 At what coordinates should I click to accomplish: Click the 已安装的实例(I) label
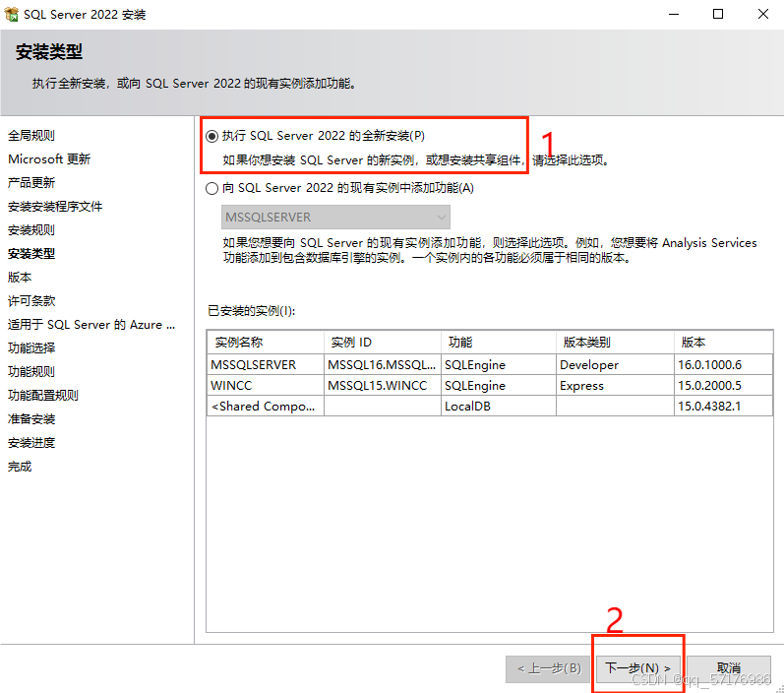click(252, 311)
